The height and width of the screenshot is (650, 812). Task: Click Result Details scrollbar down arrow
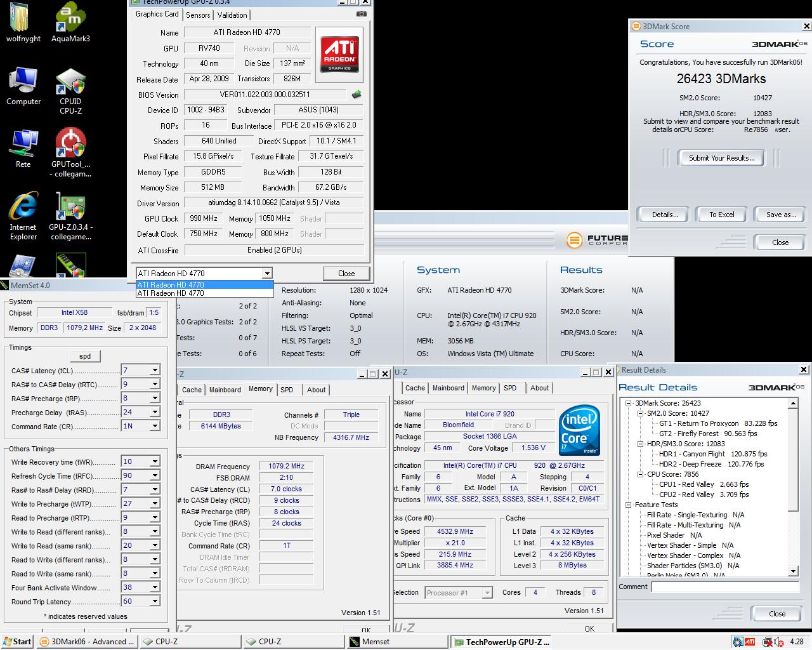pyautogui.click(x=793, y=571)
